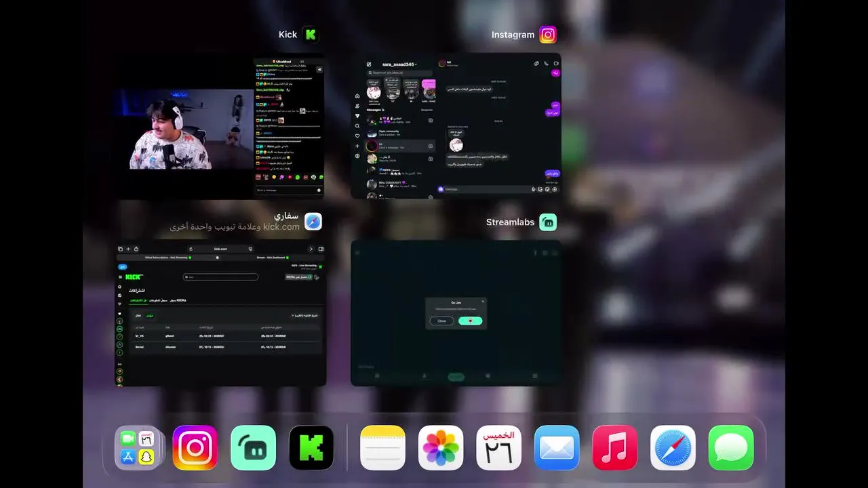
Task: Open the Messages app in the dock
Action: click(731, 448)
